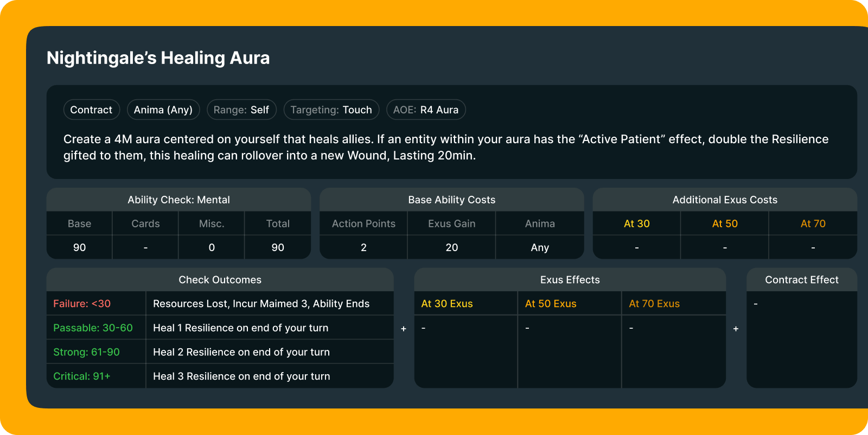Viewport: 868px width, 435px height.
Task: Click the Base value 90 cell
Action: coord(79,247)
